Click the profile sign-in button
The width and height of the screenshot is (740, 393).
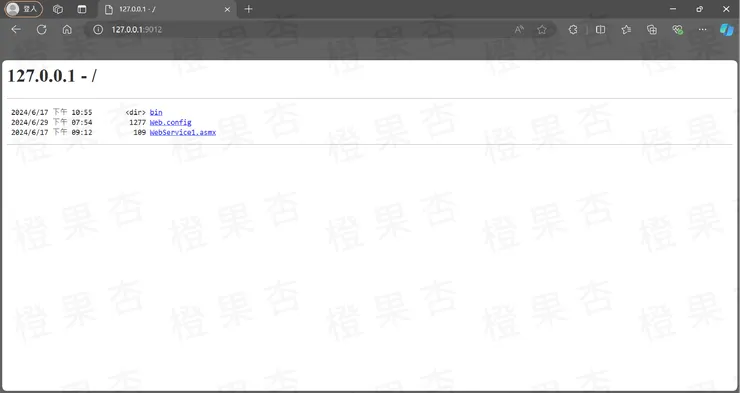coord(24,9)
